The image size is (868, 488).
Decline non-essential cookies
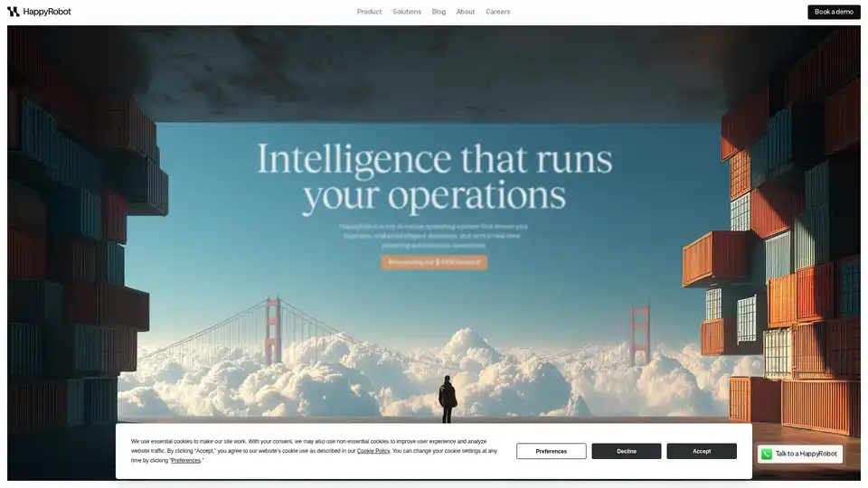pyautogui.click(x=627, y=451)
